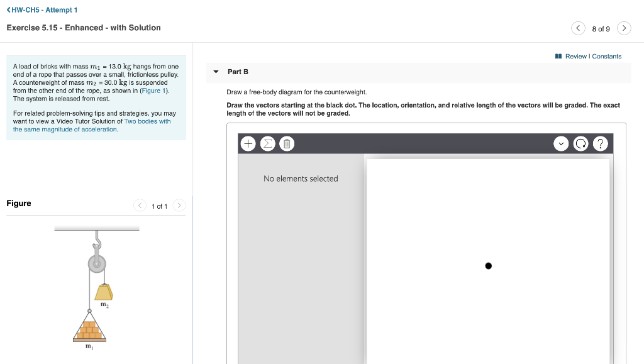Go to the next exercise arrow
Screen dimensions: 644x364
(x=624, y=28)
